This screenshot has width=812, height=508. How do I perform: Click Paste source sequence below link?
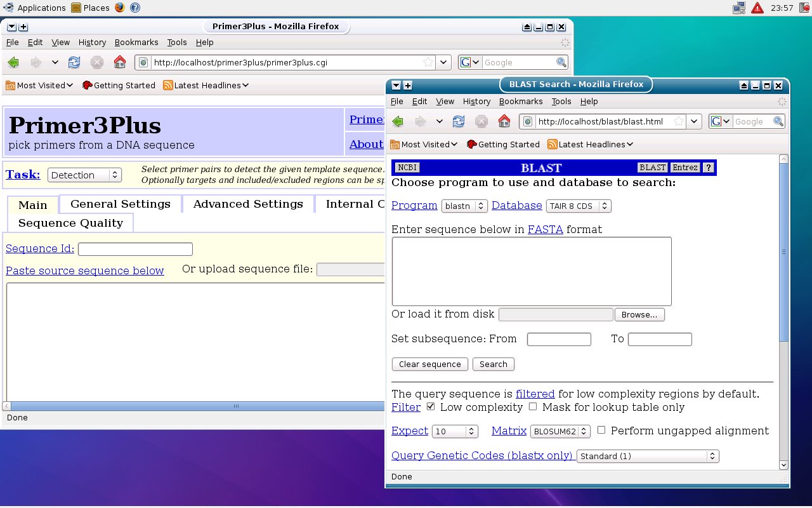pos(85,271)
